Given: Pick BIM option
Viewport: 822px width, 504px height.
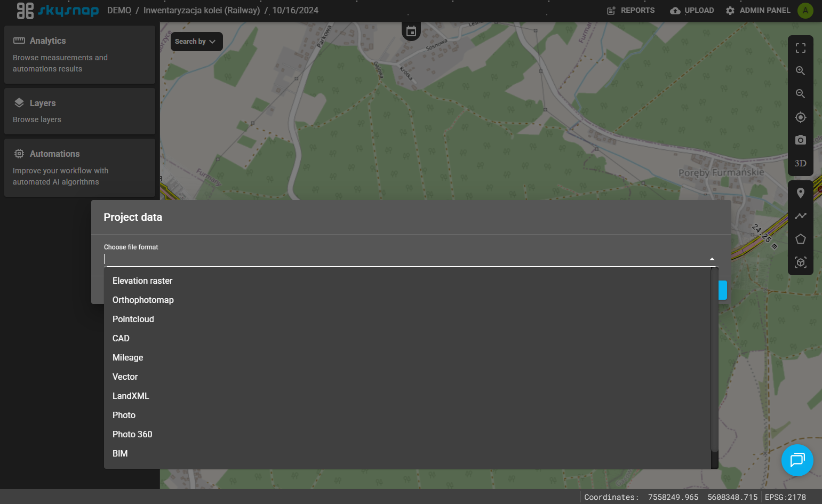Looking at the screenshot, I should 408,453.
